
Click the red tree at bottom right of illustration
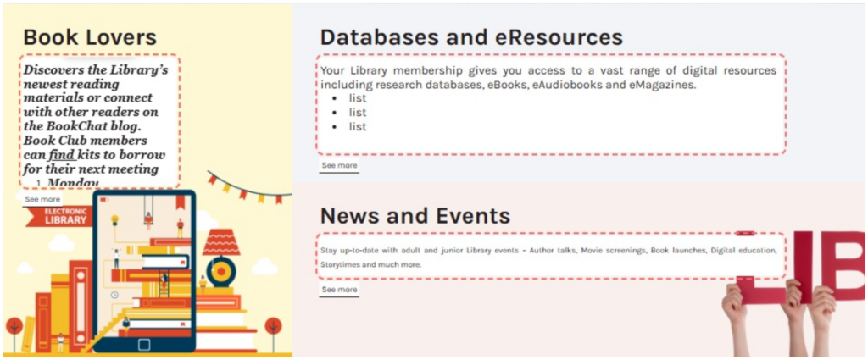click(x=273, y=326)
